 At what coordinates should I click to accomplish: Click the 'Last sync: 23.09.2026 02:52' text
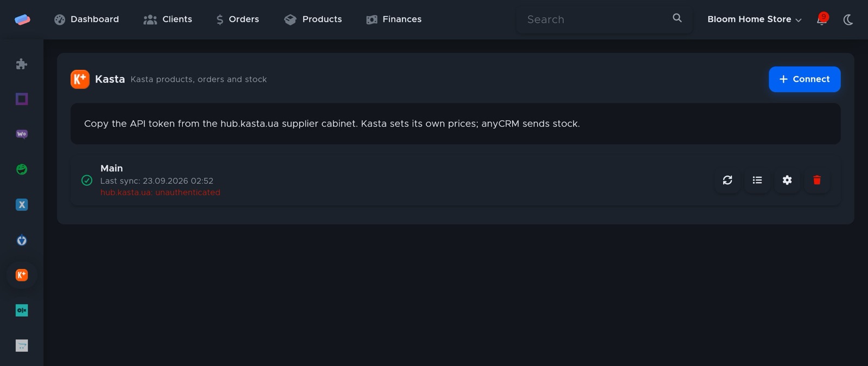coord(157,181)
